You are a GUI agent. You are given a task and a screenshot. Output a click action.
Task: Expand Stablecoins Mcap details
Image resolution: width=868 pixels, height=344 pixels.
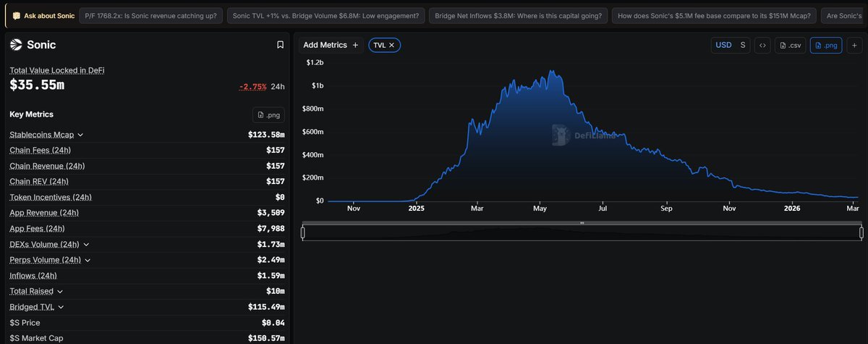80,135
